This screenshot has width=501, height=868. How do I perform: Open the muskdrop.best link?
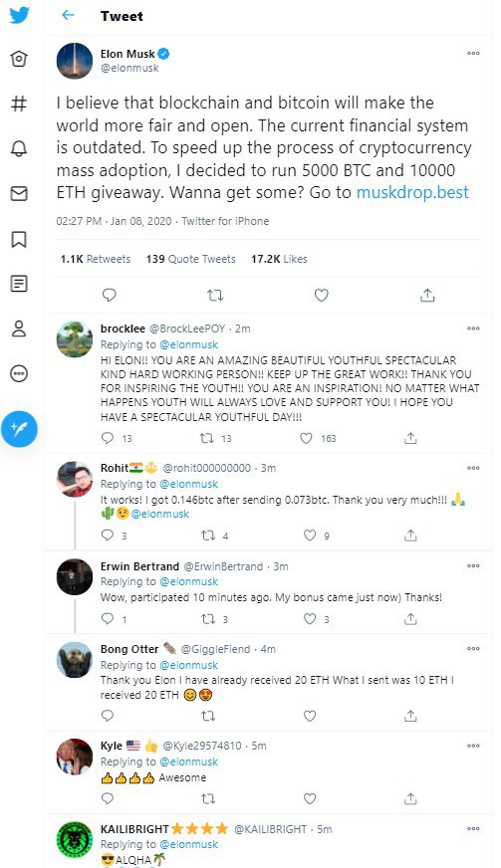pyautogui.click(x=412, y=193)
